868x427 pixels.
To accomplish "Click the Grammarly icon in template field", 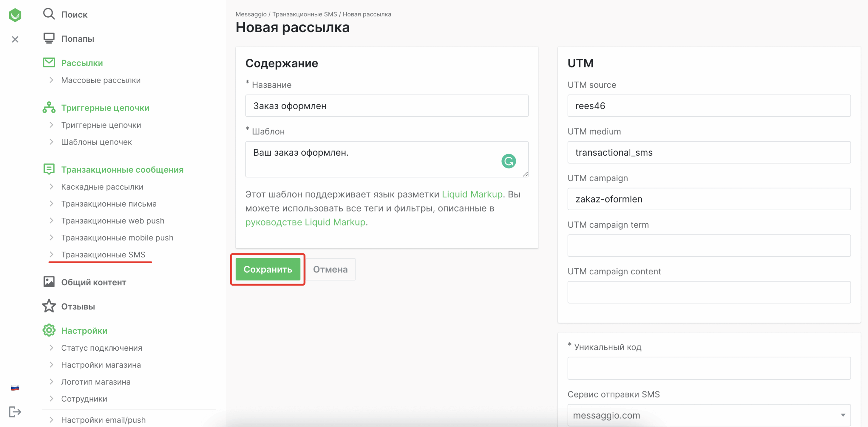I will [x=508, y=161].
